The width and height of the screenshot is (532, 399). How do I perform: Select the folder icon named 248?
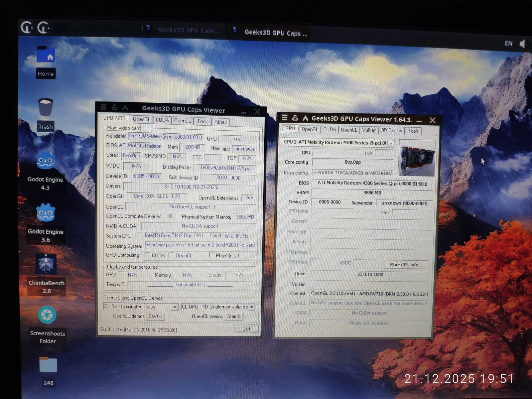coord(48,365)
